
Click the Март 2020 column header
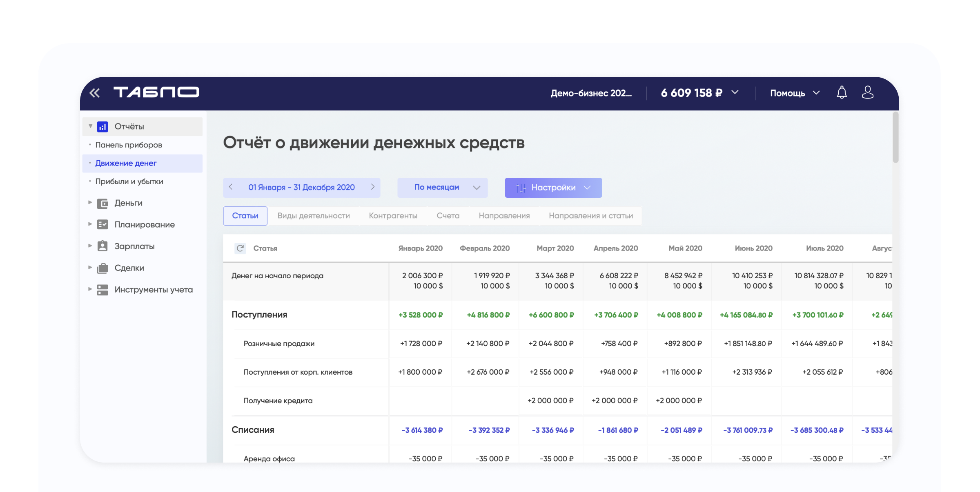point(555,248)
